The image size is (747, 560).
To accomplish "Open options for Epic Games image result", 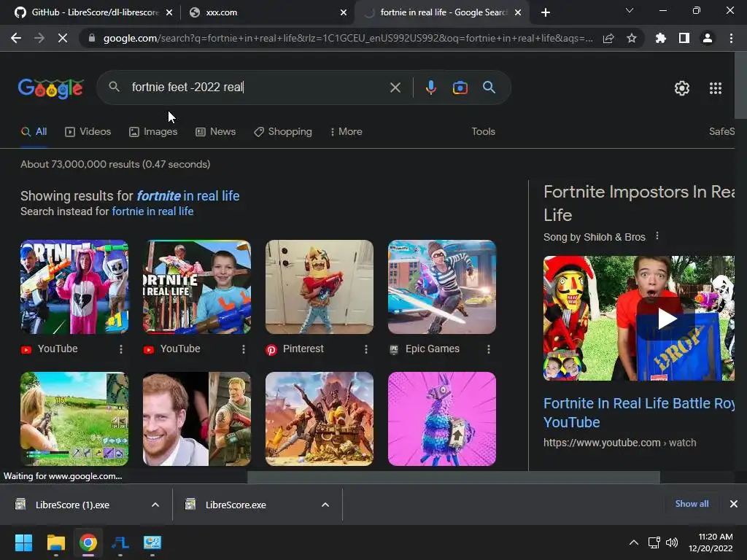I will pyautogui.click(x=488, y=349).
